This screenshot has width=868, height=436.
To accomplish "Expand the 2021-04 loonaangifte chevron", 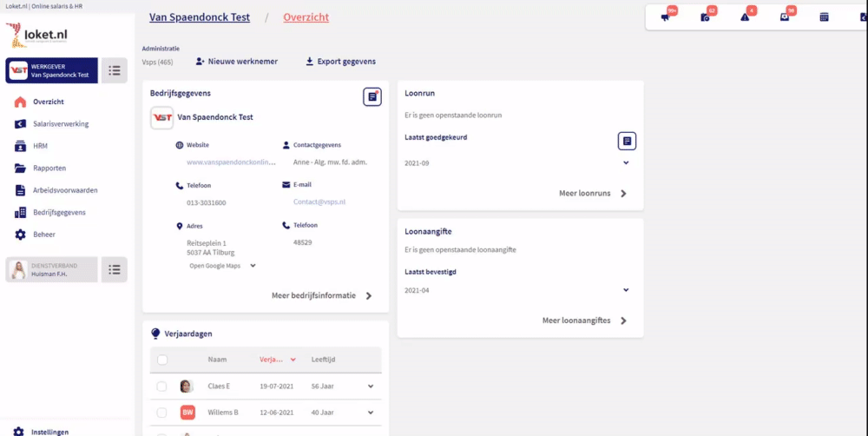I will [x=626, y=290].
